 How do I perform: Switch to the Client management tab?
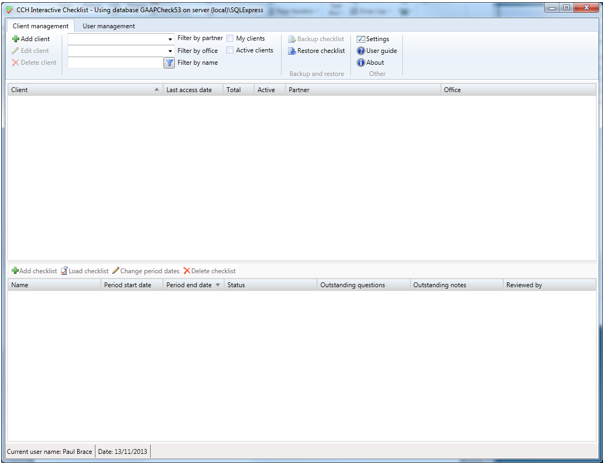(41, 26)
